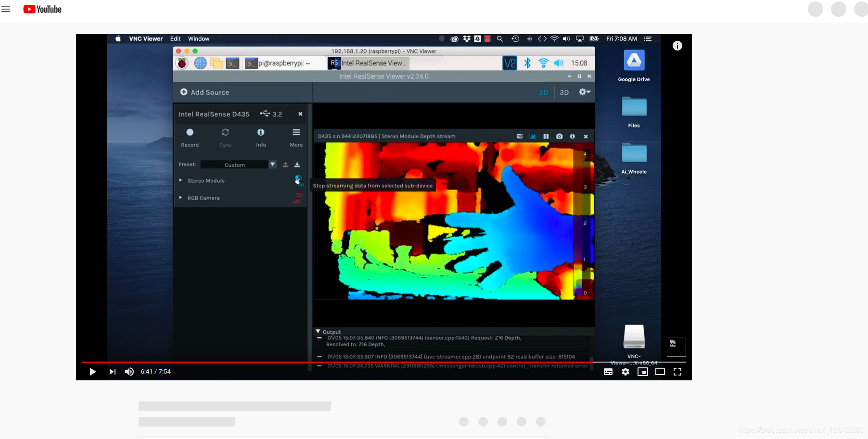Click the Raspberry Pi volume icon
868x439 pixels.
(559, 63)
